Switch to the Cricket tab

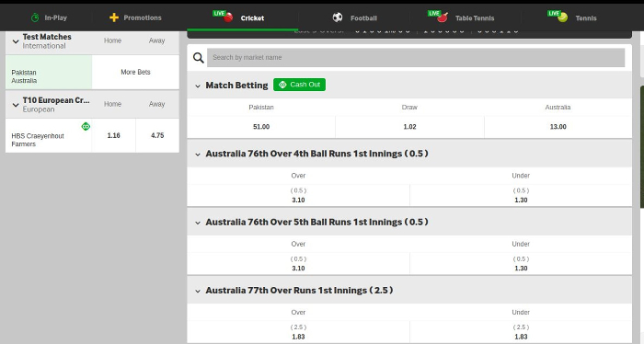point(243,17)
